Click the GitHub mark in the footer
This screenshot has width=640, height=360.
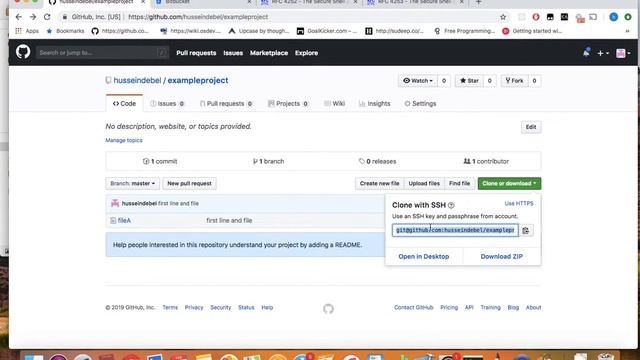pyautogui.click(x=328, y=309)
